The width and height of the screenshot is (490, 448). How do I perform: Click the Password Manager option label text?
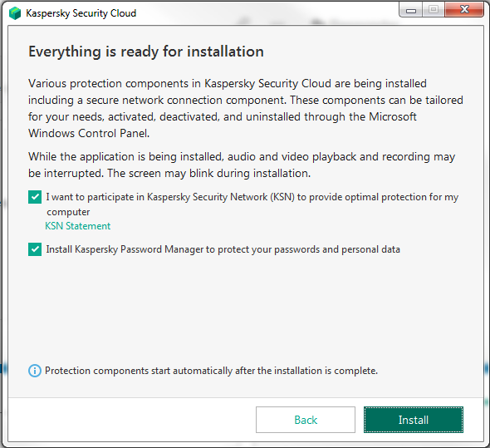pos(223,249)
